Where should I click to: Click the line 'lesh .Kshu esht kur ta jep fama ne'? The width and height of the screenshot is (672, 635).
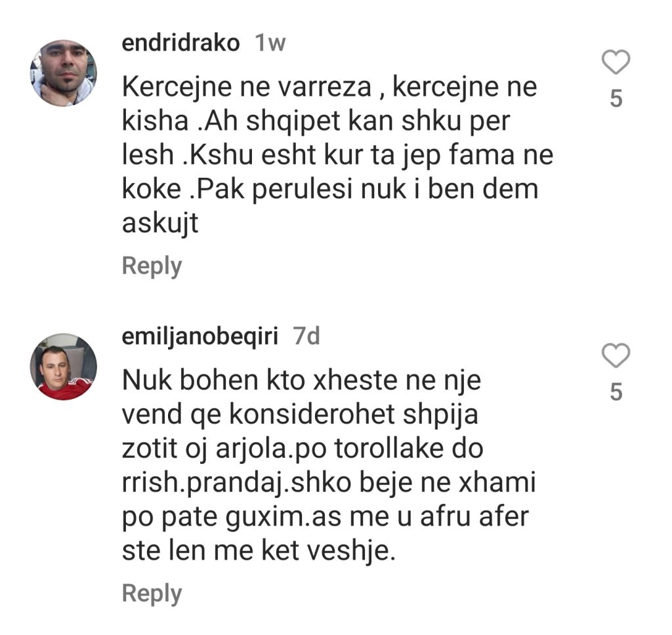click(338, 155)
